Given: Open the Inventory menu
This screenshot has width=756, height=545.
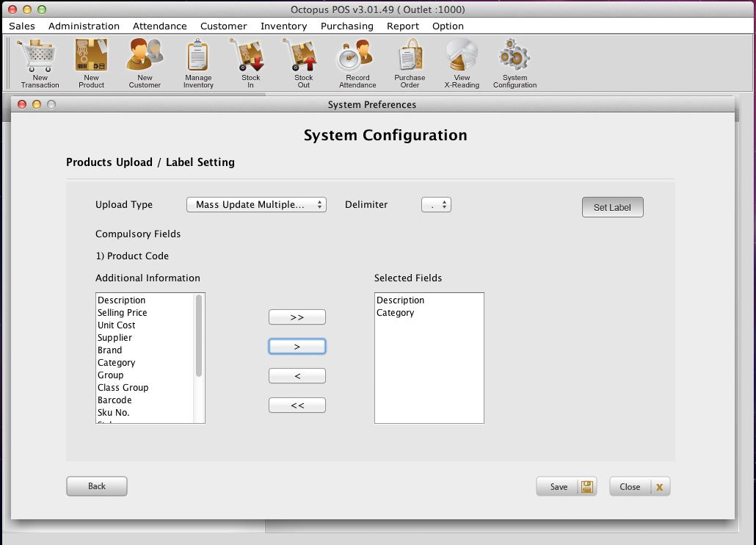Looking at the screenshot, I should click(283, 26).
